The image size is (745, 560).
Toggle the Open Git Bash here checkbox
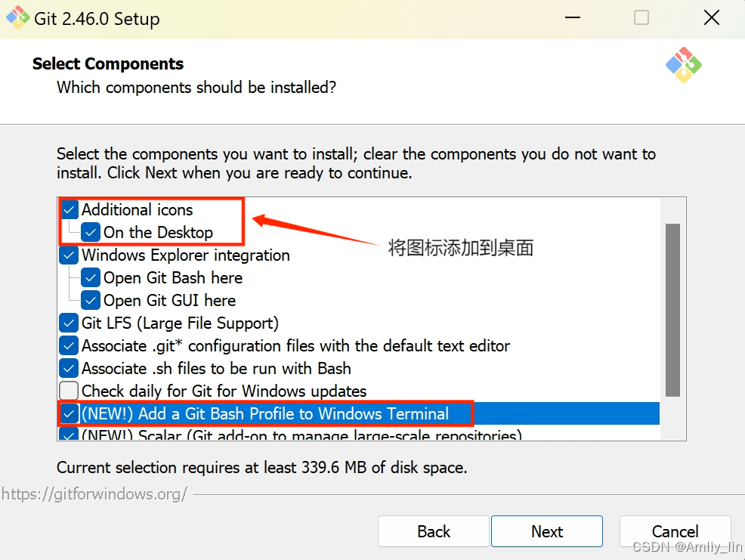(90, 277)
